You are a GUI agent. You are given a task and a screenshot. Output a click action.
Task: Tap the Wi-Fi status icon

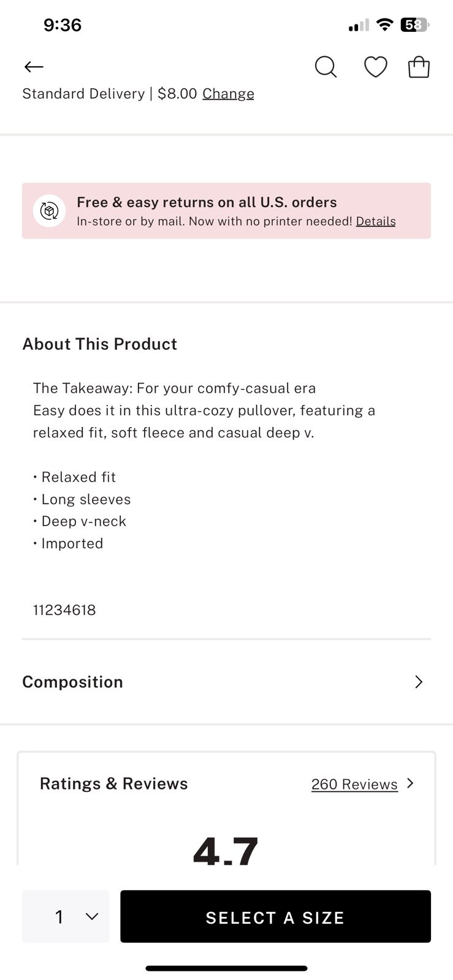(384, 24)
